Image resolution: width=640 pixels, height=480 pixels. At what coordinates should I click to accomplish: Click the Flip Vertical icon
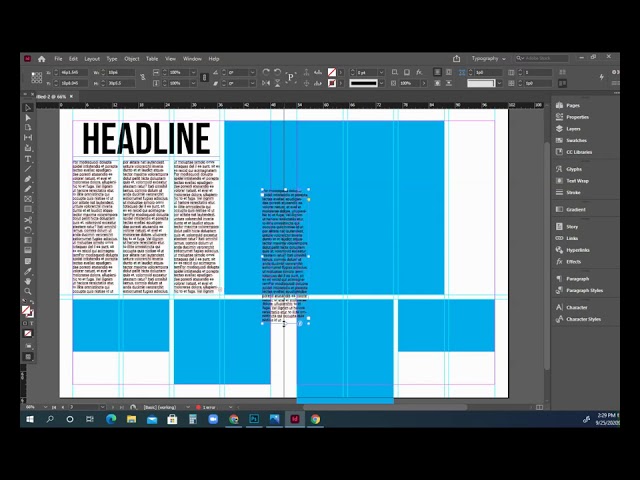pyautogui.click(x=278, y=83)
